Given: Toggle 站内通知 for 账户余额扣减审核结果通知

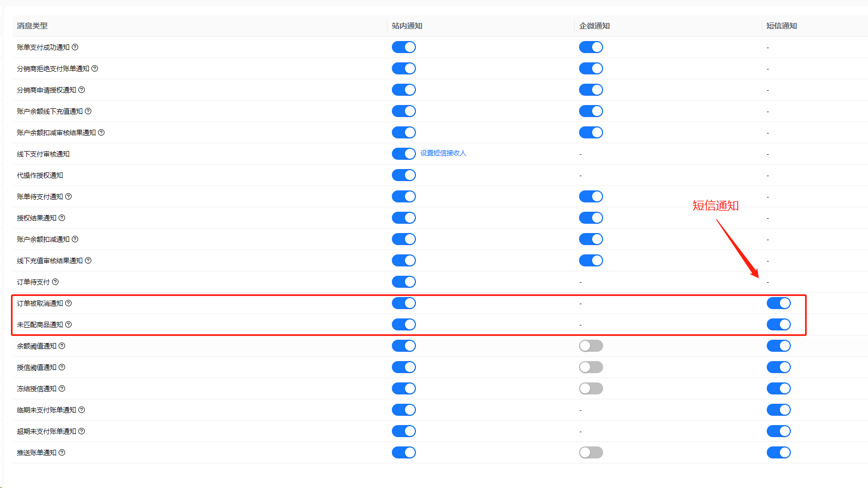Looking at the screenshot, I should pos(404,132).
